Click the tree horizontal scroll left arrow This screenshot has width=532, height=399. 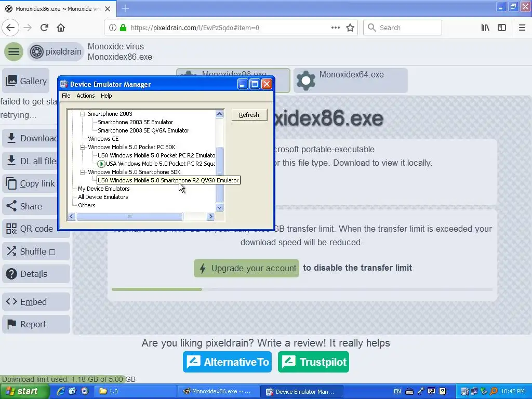[72, 217]
